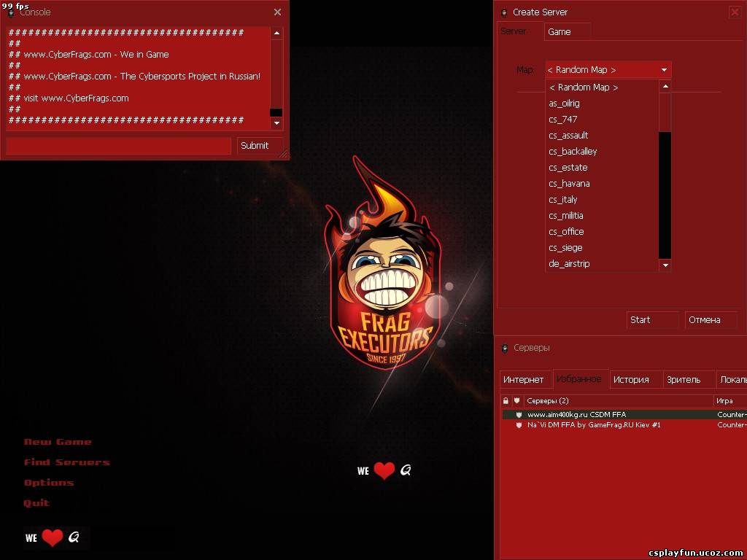Select as_oilrig map
Image resolution: width=747 pixels, height=560 pixels.
tap(602, 104)
